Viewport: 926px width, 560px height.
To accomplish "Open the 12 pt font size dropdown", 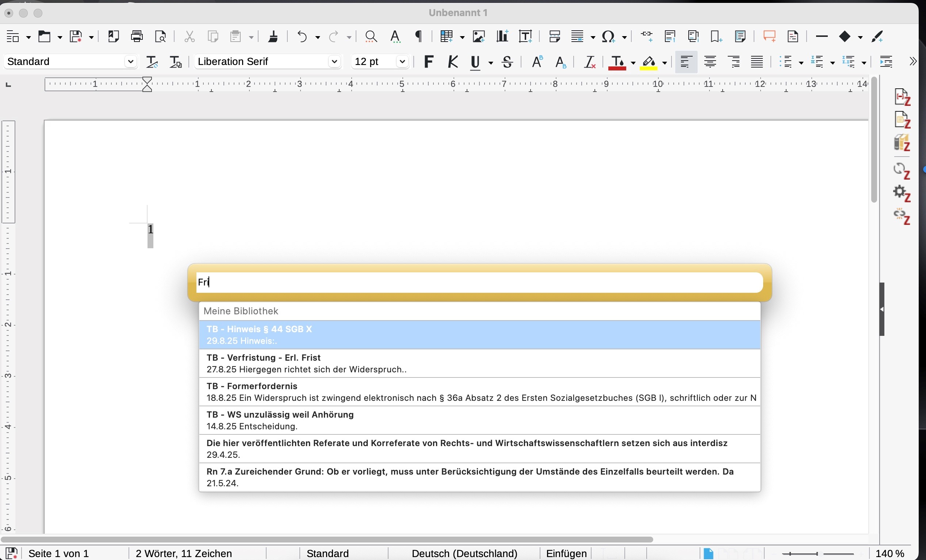I will click(402, 62).
